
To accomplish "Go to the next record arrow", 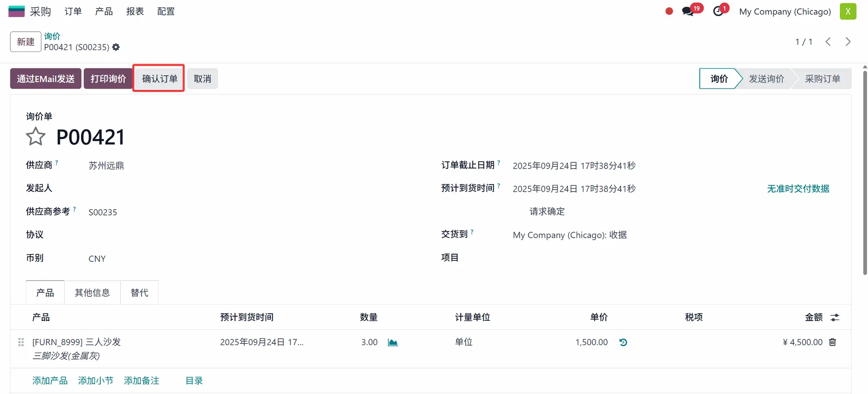I will click(x=848, y=42).
